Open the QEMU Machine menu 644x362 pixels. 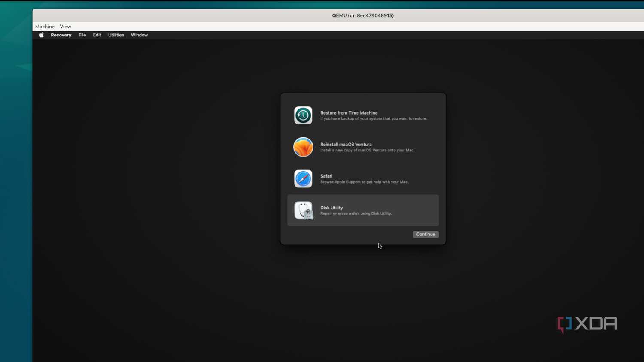point(45,27)
